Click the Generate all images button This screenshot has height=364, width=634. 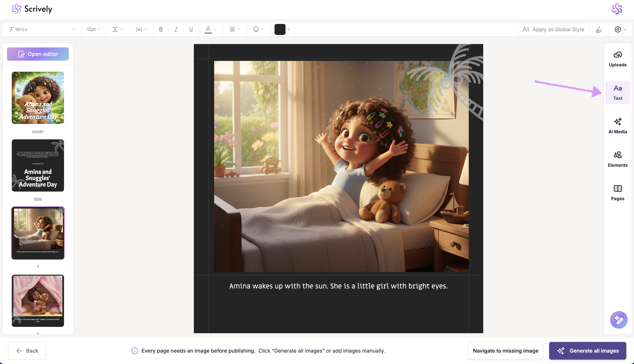coord(587,351)
